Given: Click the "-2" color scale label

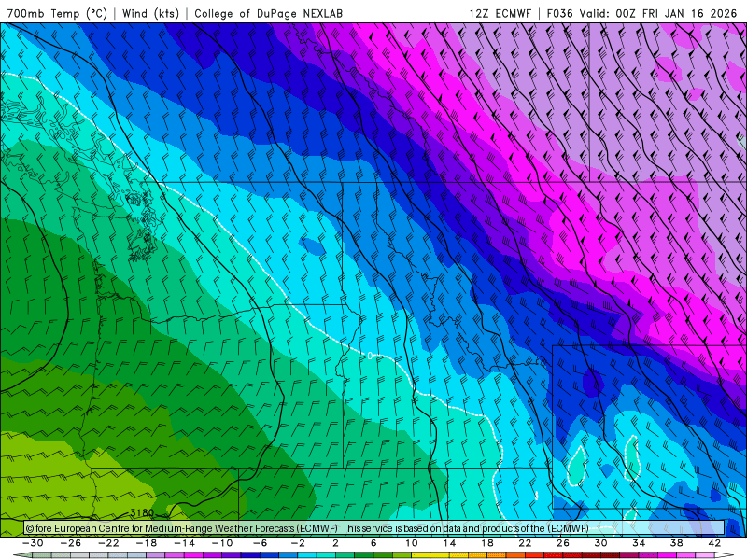Looking at the screenshot, I should [x=298, y=543].
